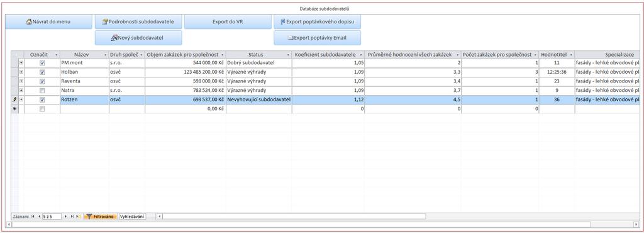Open Objem zakázek pro společnost filter dropdown

(223, 55)
